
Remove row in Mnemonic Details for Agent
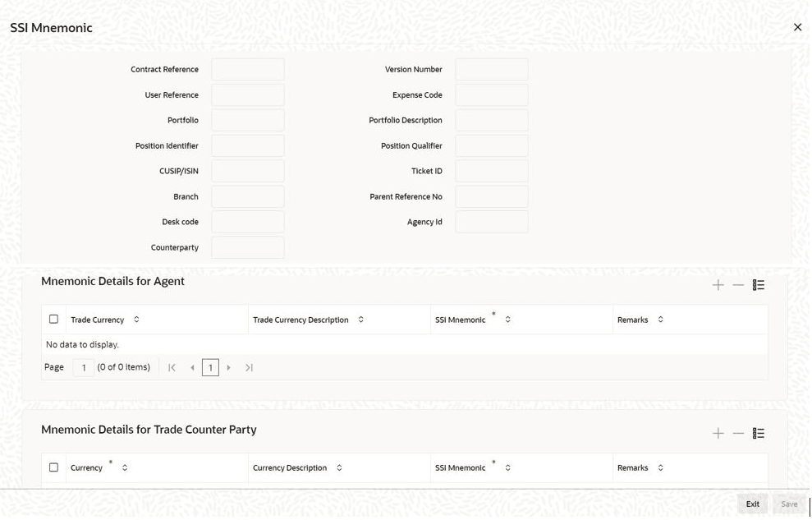pos(738,285)
